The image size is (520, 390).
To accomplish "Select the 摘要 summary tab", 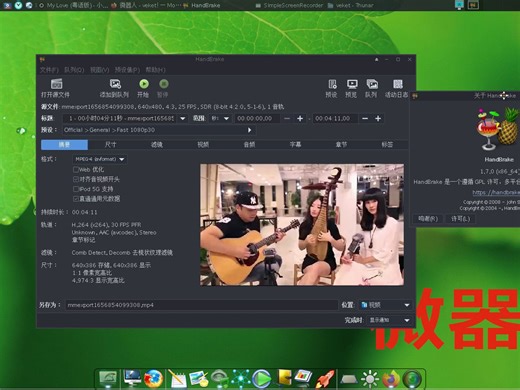I will coord(64,145).
